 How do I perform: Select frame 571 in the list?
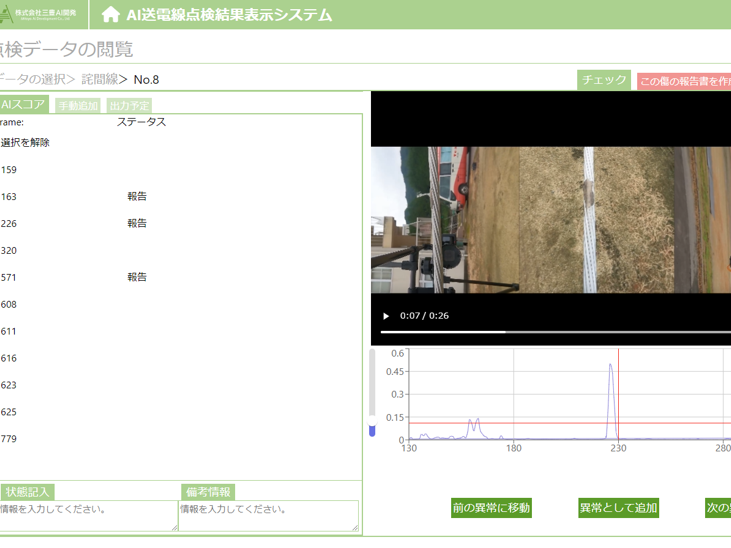9,278
